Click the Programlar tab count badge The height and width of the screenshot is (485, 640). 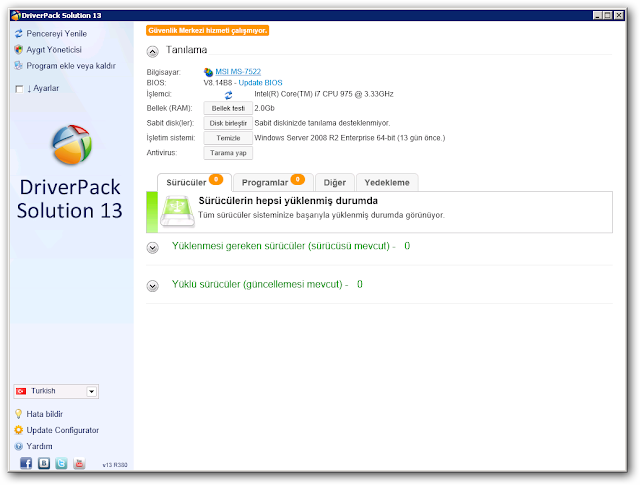coord(298,179)
